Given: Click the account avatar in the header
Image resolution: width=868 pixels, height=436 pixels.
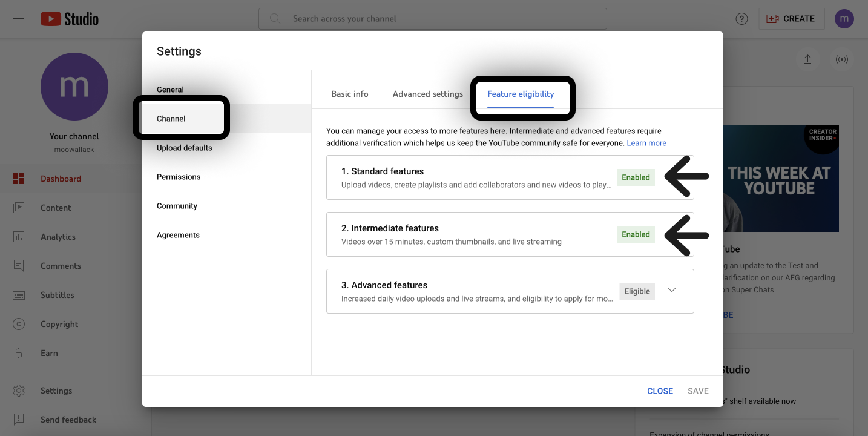Looking at the screenshot, I should click(844, 19).
